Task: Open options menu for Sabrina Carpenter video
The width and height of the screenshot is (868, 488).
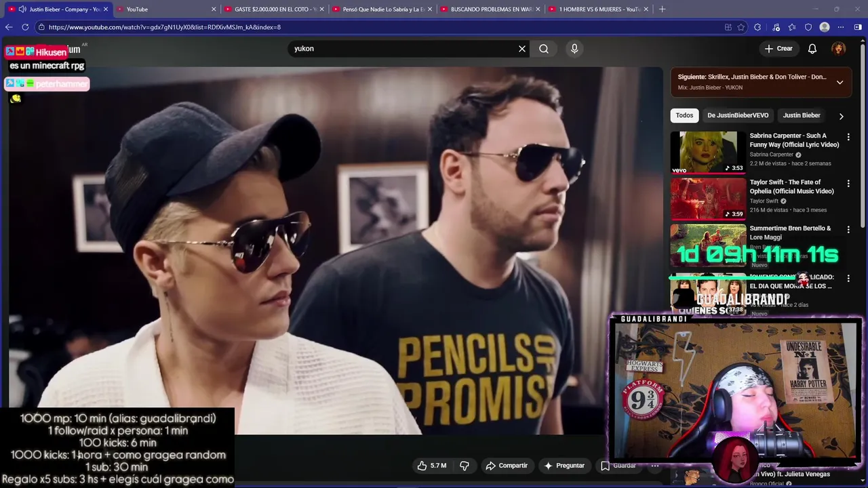Action: (x=848, y=137)
